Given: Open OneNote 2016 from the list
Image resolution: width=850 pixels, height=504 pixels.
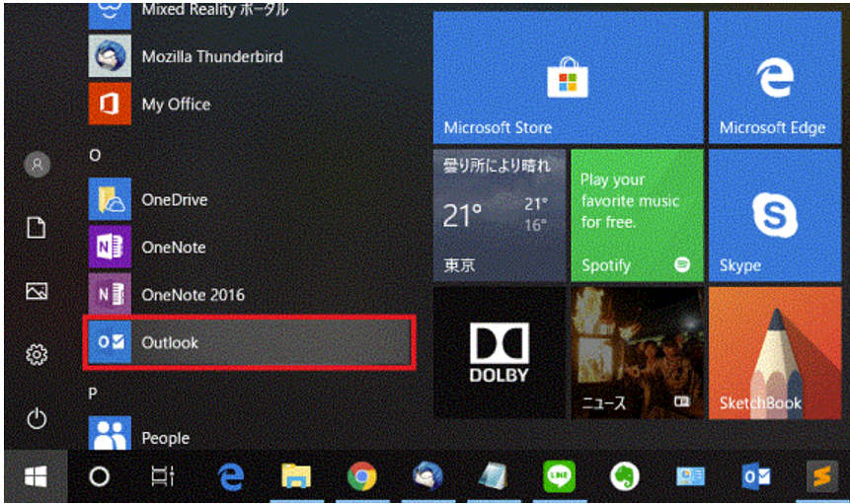Looking at the screenshot, I should point(250,295).
